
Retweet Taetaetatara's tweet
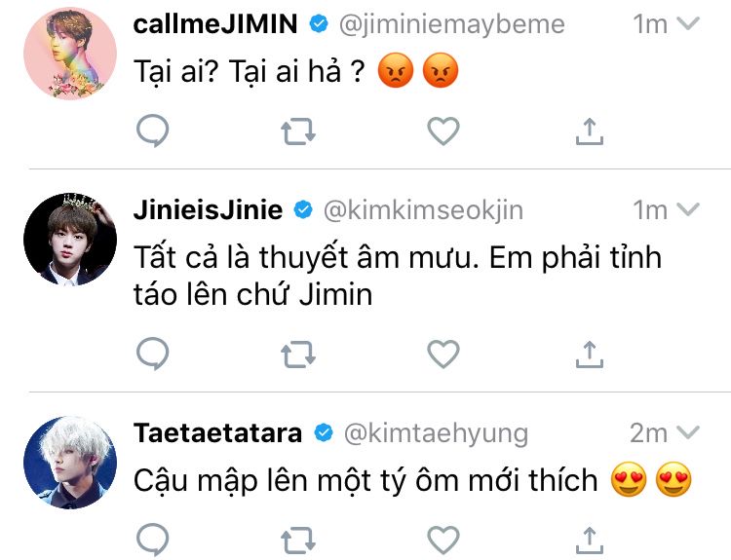[298, 541]
